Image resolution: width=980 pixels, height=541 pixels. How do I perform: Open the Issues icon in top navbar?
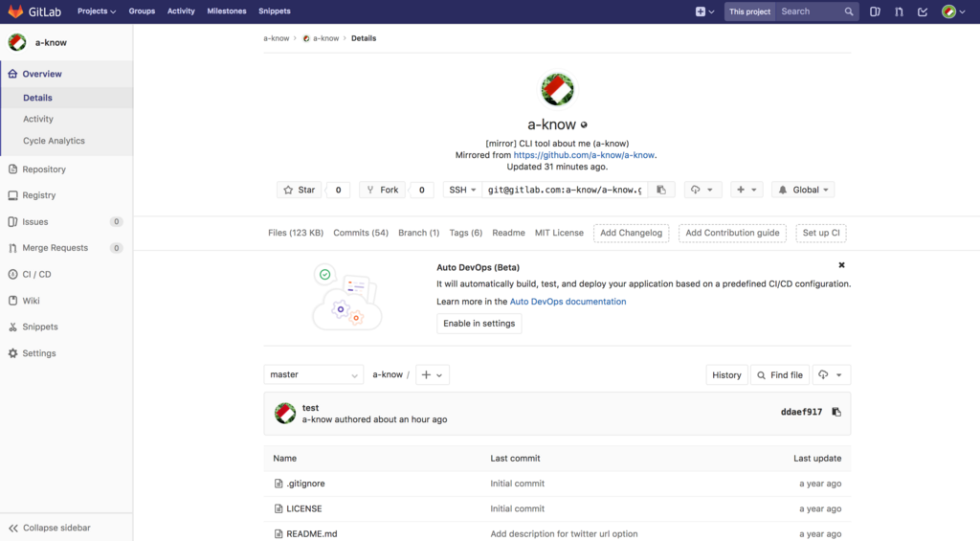[x=875, y=11]
